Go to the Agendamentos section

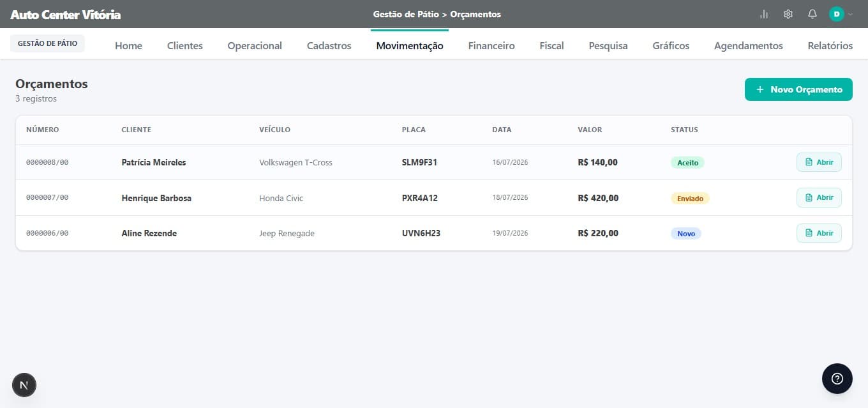click(749, 45)
